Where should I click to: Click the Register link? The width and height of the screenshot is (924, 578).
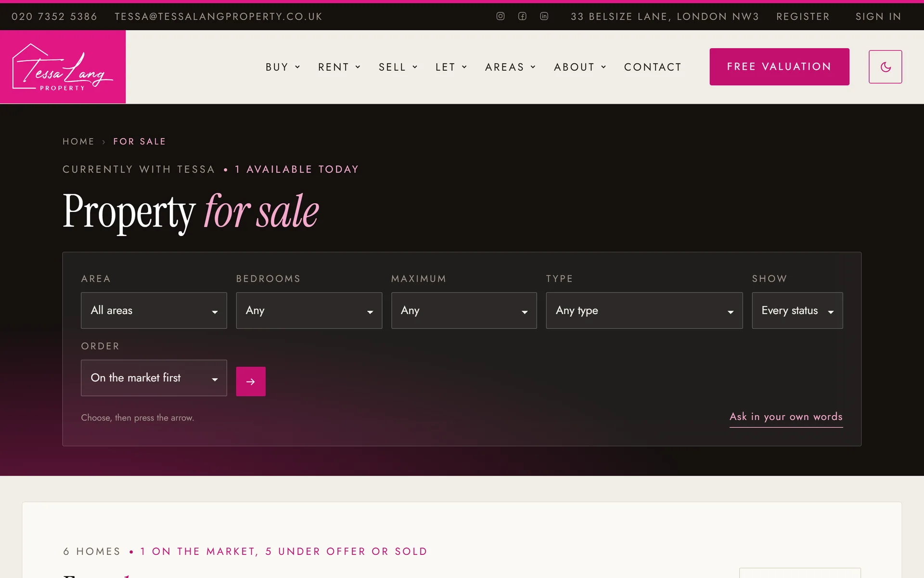point(803,16)
